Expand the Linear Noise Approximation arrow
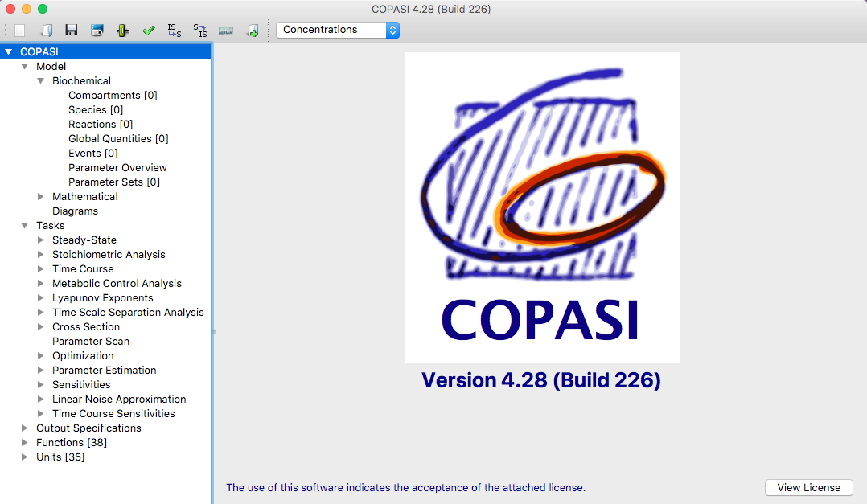 point(40,399)
